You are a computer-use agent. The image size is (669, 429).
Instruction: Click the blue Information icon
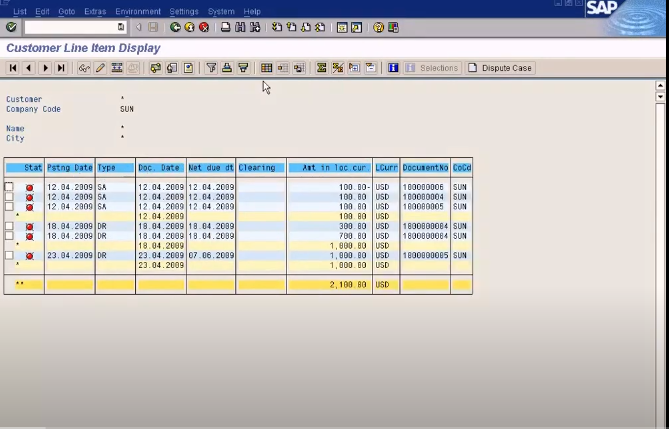point(393,68)
